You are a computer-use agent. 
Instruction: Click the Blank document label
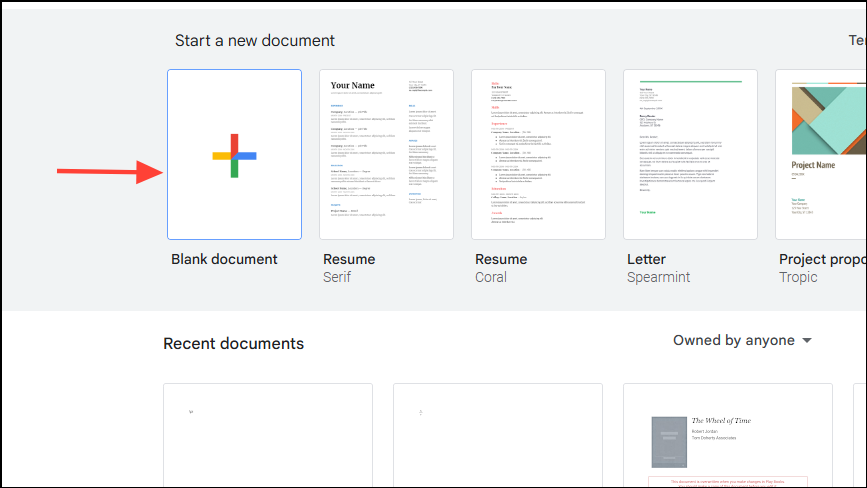click(x=224, y=259)
